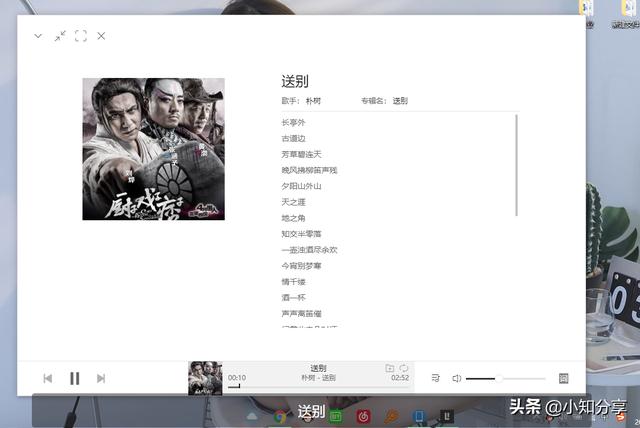
Task: Open the play queue list icon
Action: click(436, 378)
